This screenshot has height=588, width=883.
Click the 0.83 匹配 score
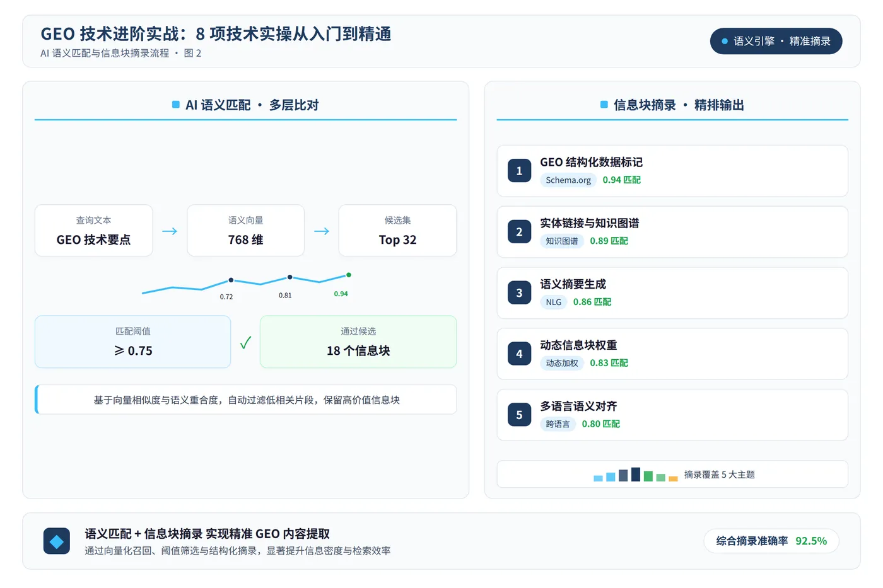[x=609, y=363]
